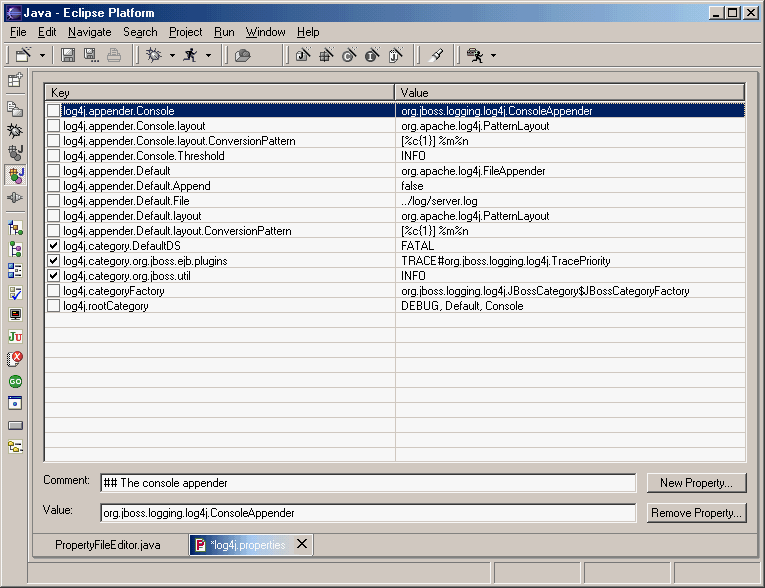
Task: Open the error log red X icon
Action: pos(15,359)
